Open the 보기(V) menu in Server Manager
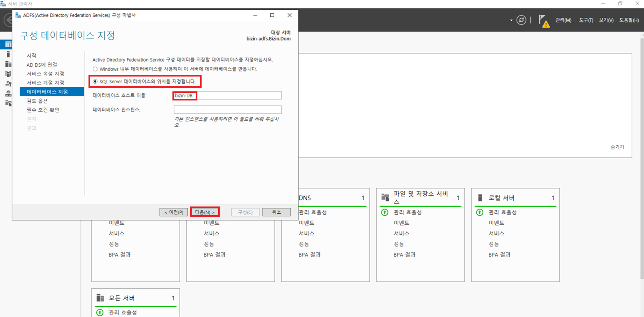The height and width of the screenshot is (317, 644). [x=606, y=20]
